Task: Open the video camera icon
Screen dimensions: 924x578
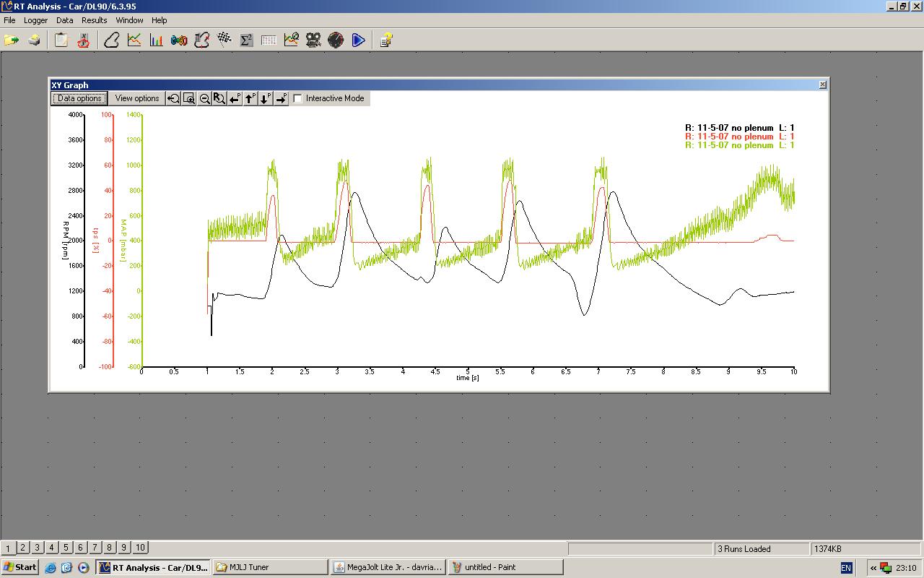Action: [313, 40]
